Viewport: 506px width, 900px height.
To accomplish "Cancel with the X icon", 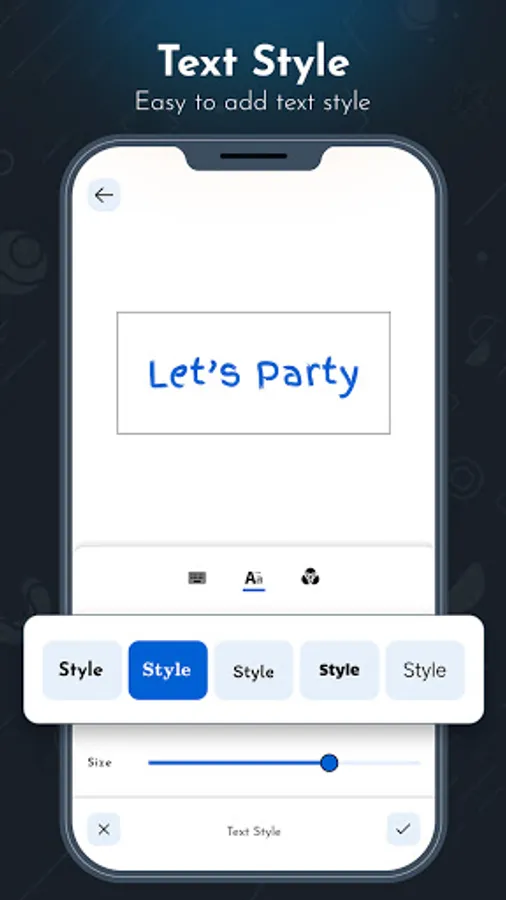I will pyautogui.click(x=104, y=829).
